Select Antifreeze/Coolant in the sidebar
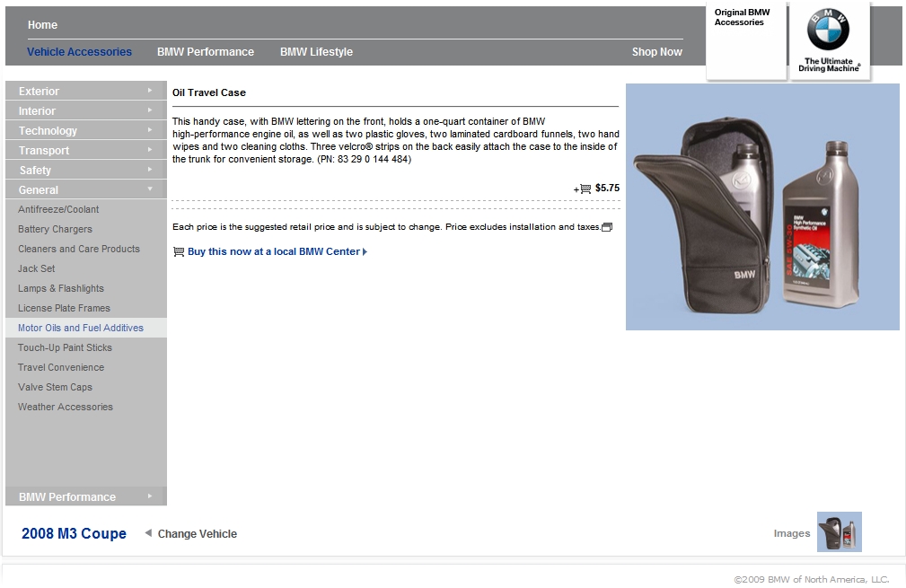 [58, 210]
